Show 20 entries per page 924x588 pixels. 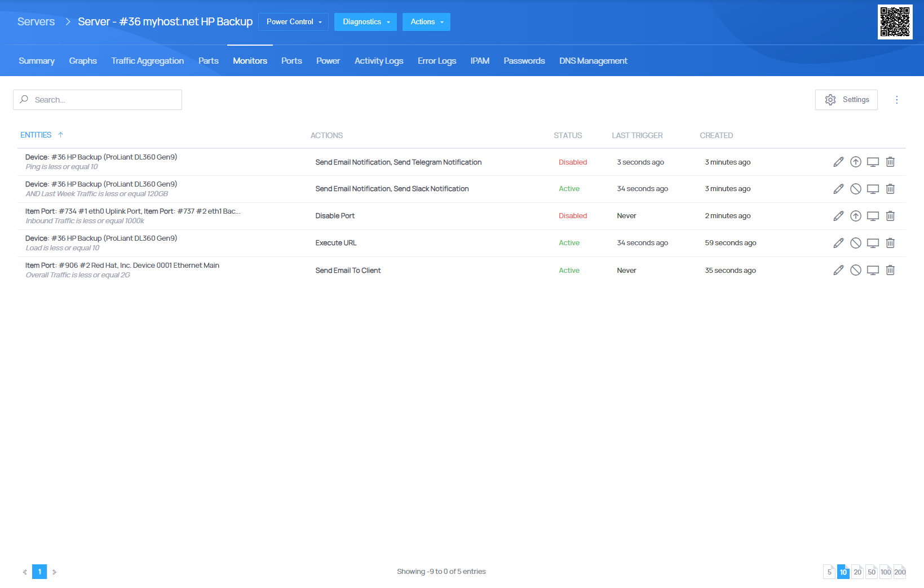(857, 572)
